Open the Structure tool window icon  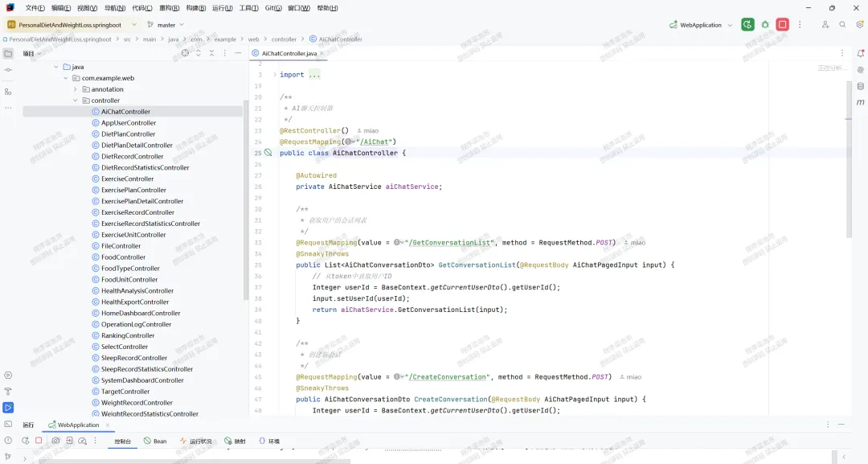coord(8,92)
